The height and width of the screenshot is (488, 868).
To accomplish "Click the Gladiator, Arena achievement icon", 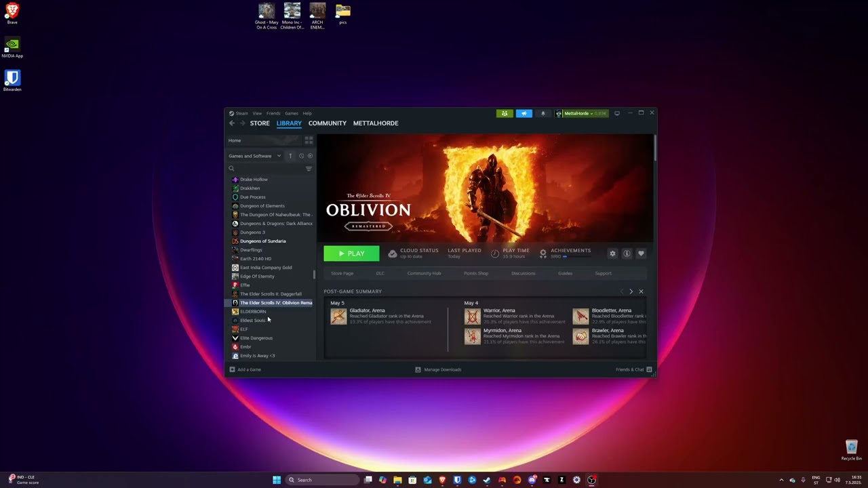I will coord(338,317).
